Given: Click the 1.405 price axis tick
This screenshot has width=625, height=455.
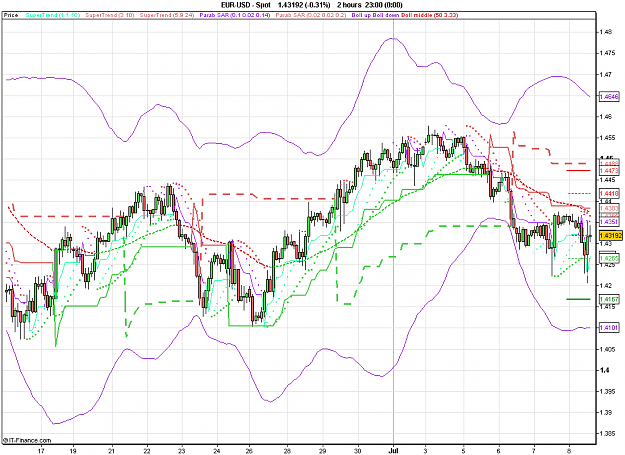Looking at the screenshot, I should [x=607, y=349].
